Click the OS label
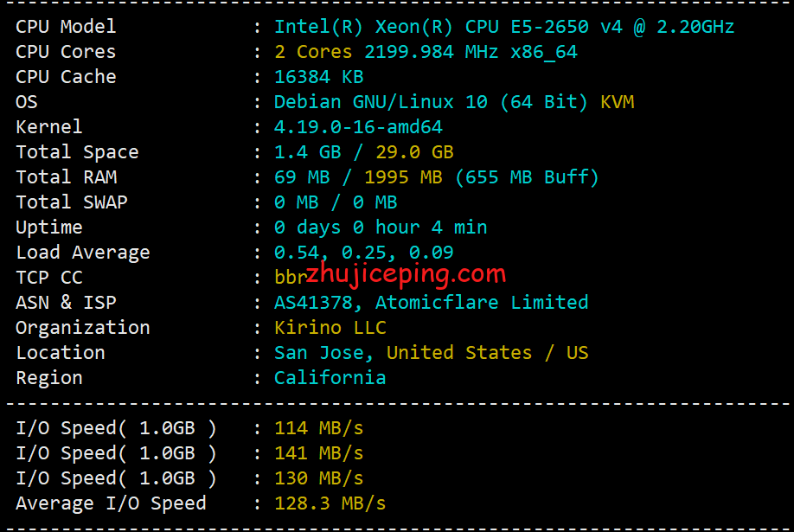 [26, 102]
